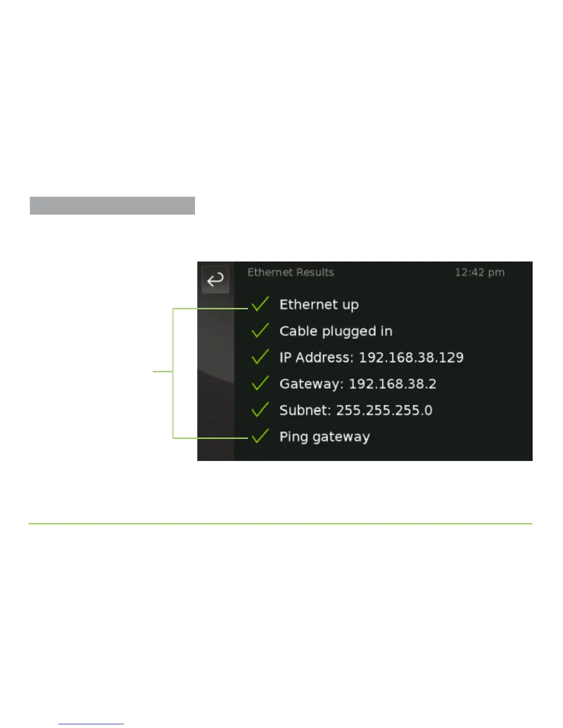Viewport: 563px width, 728px height.
Task: Select the IP Address 192.168.38.129 entry
Action: tap(371, 357)
